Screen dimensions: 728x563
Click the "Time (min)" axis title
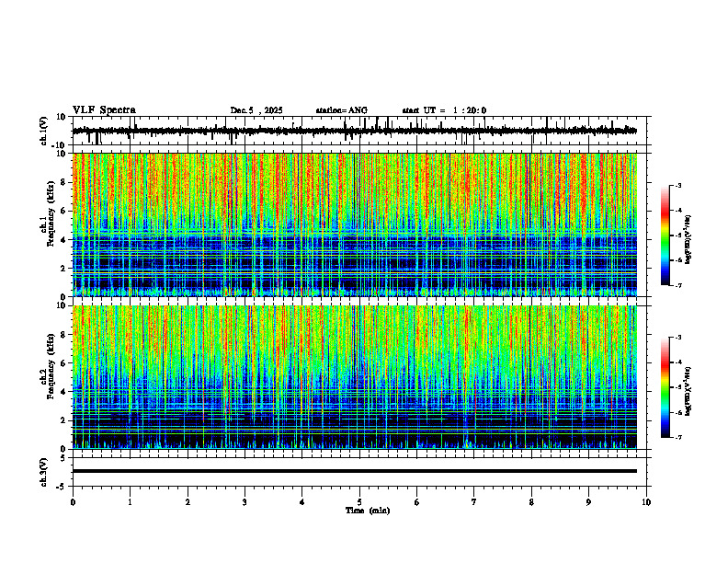[368, 511]
